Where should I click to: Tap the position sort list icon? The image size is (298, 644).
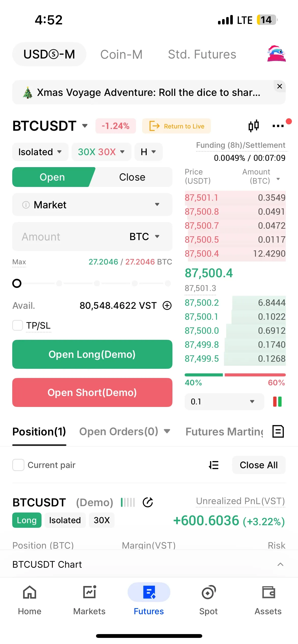(214, 465)
